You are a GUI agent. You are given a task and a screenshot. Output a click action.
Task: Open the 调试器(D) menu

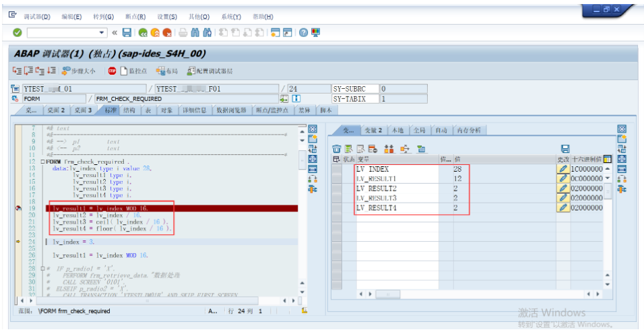tap(37, 17)
